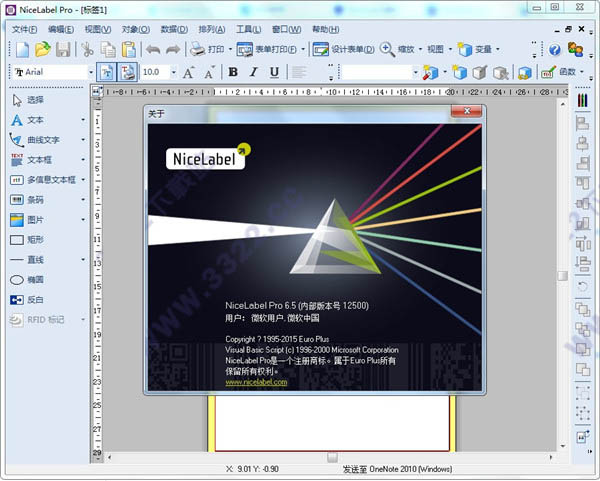
Task: Redo the last action
Action: (x=173, y=49)
